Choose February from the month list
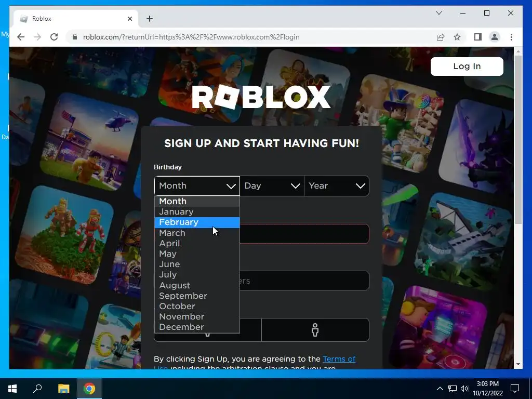Viewport: 532px width, 399px height. [x=197, y=222]
